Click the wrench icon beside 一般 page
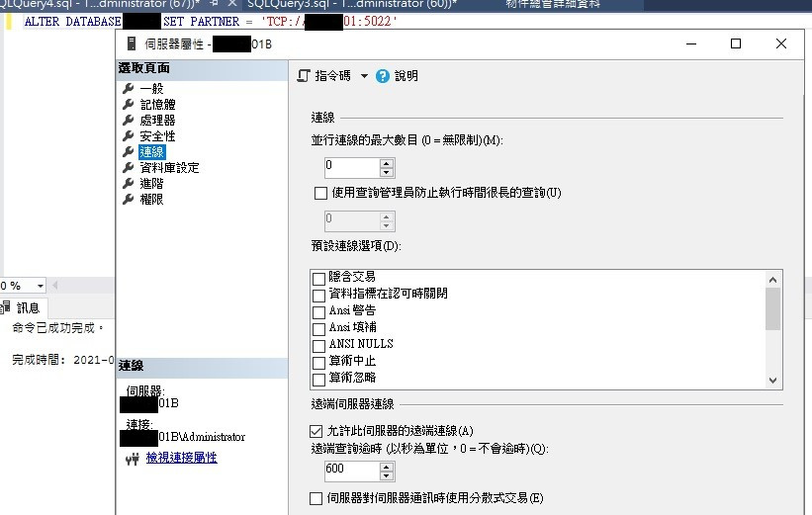 coord(128,89)
